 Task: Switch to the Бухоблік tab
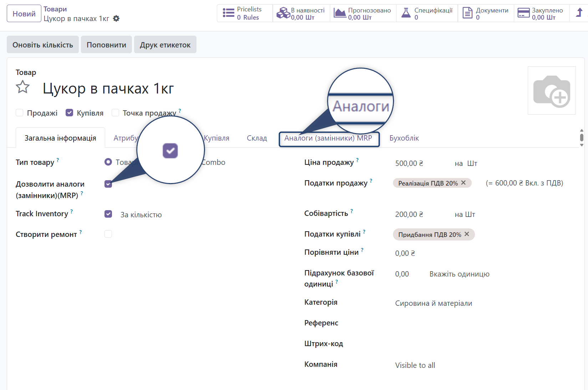tap(404, 138)
